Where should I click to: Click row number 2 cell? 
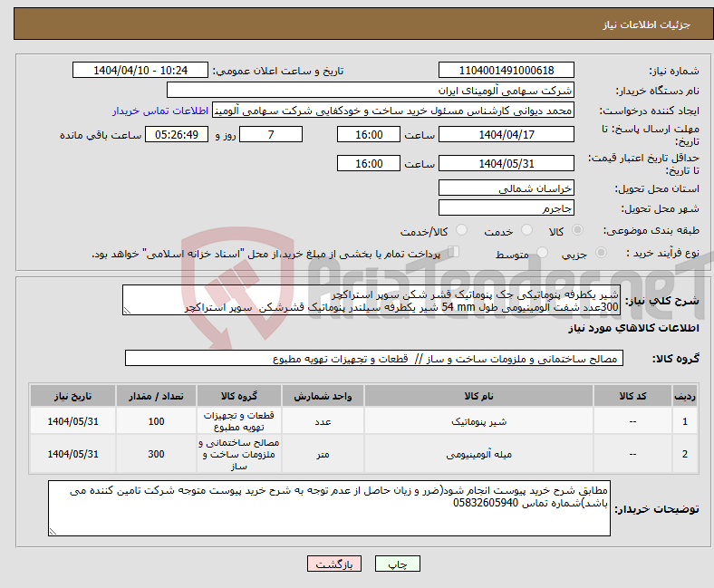pos(685,454)
